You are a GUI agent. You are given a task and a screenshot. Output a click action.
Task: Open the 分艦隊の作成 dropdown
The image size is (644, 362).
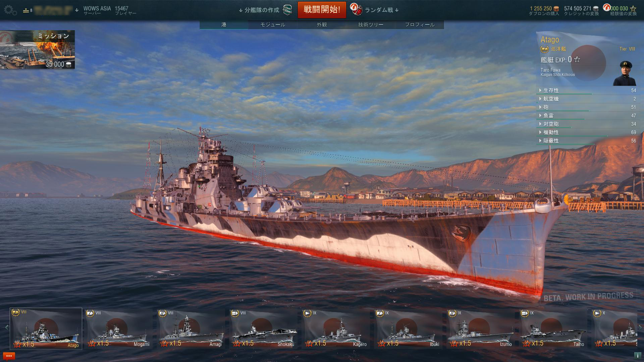tap(259, 10)
